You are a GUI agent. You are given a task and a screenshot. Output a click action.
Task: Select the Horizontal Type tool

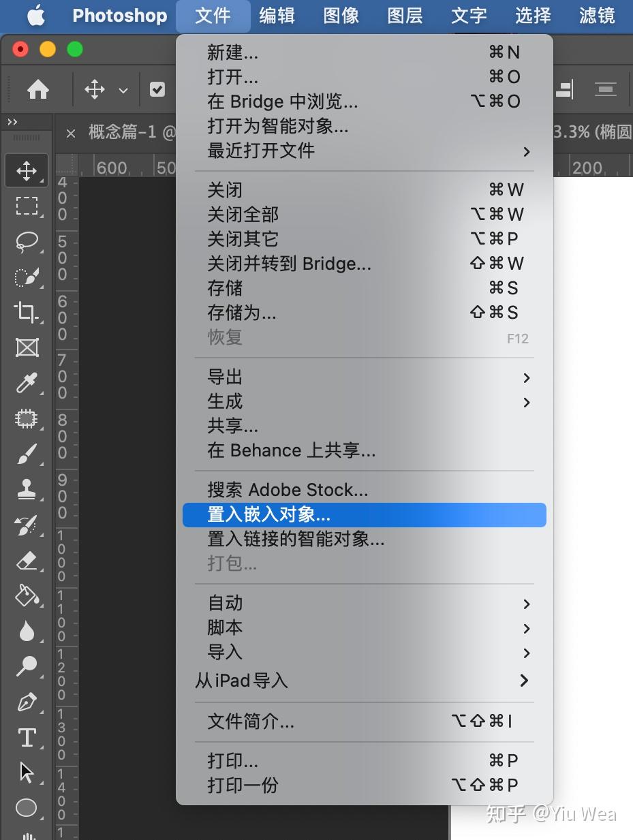(x=27, y=737)
